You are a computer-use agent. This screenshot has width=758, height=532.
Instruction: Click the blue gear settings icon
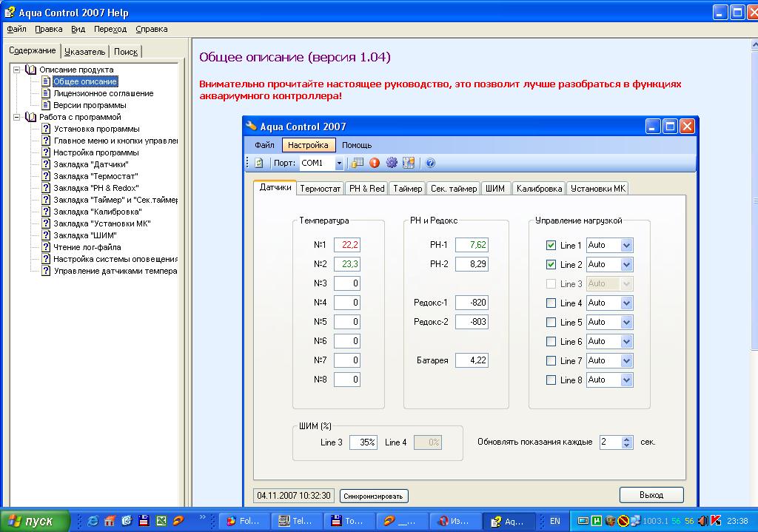pyautogui.click(x=392, y=164)
